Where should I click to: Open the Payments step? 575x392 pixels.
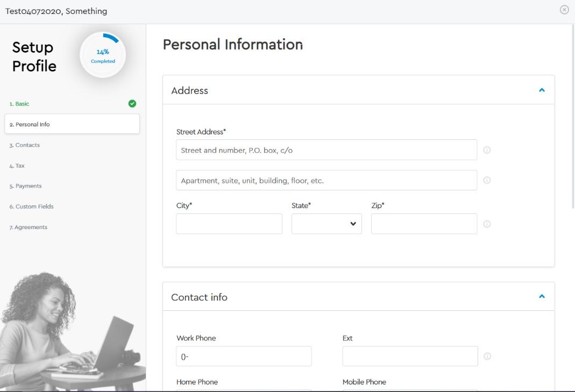click(x=25, y=186)
